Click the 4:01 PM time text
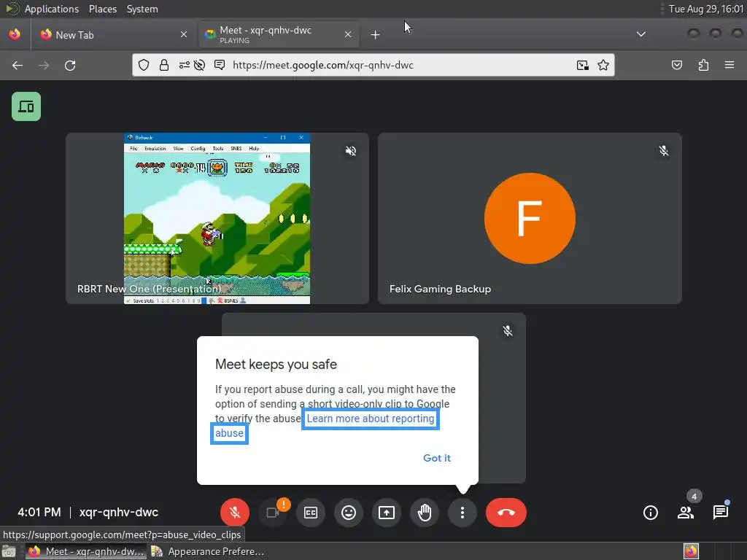The height and width of the screenshot is (560, 747). (x=39, y=513)
